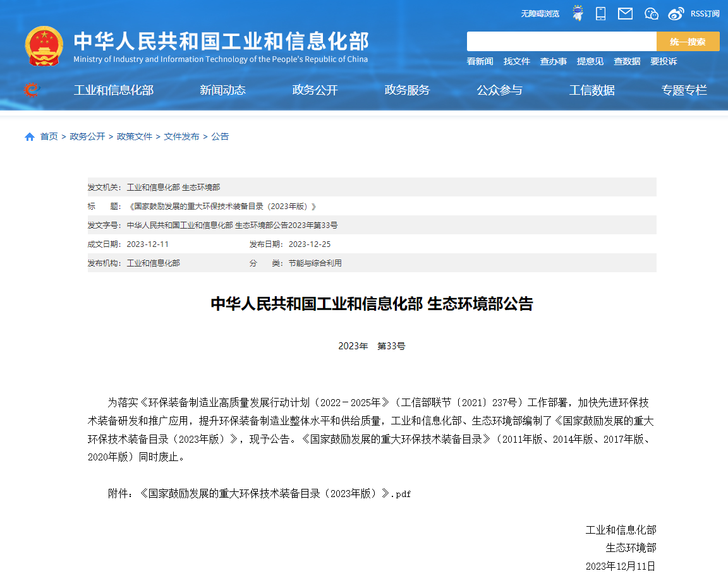
Task: Click the mobile phone version icon
Action: 601,13
